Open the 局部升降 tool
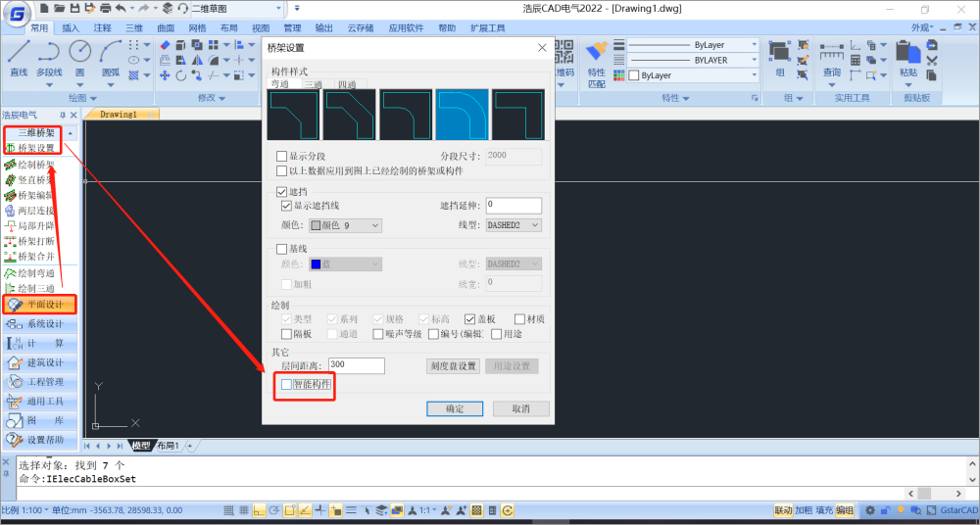This screenshot has height=525, width=980. click(x=29, y=225)
